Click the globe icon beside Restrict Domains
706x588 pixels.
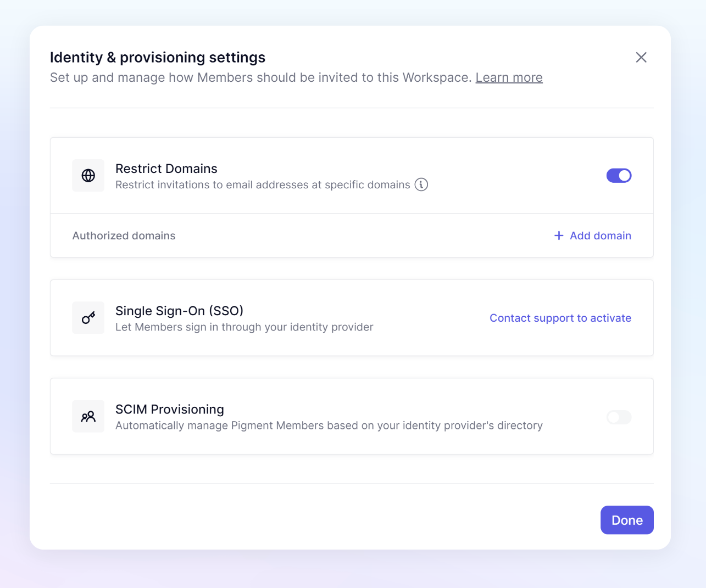point(88,176)
